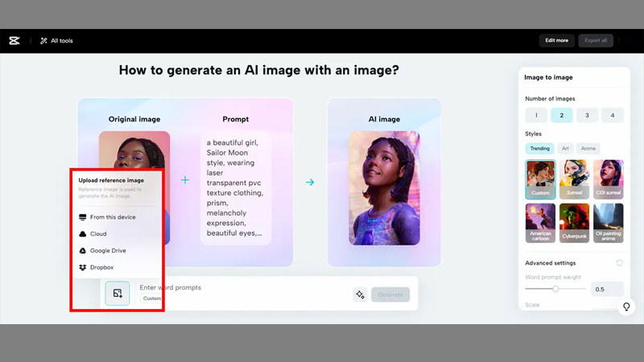Set number of images to 3
Viewport: 644px width, 362px height.
587,115
